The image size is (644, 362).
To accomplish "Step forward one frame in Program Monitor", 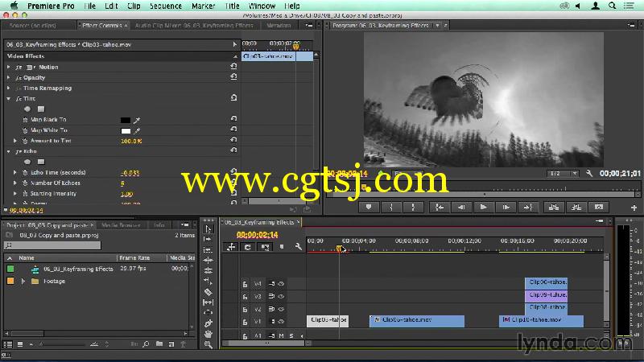I will (x=506, y=208).
